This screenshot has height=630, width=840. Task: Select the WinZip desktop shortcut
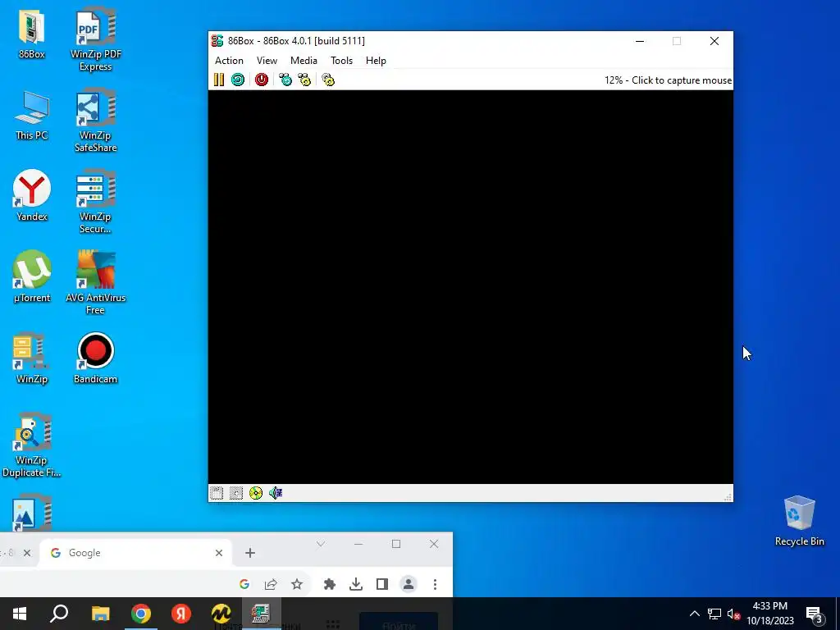coord(32,358)
